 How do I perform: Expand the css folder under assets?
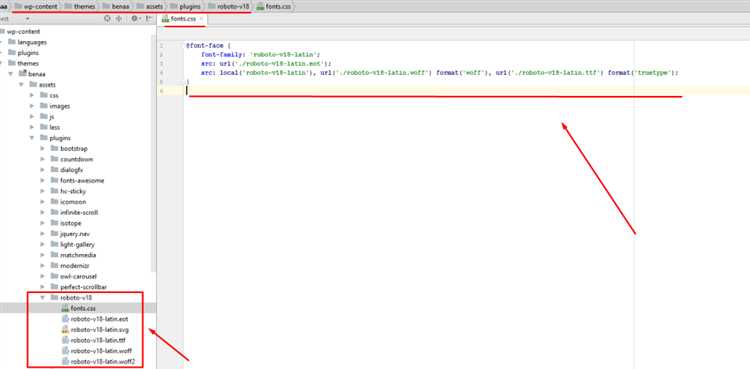[32, 95]
